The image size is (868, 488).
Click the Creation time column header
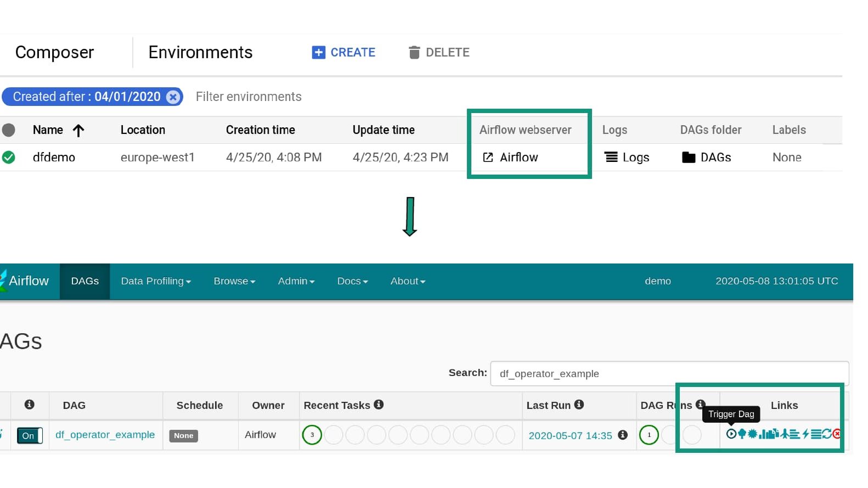point(260,130)
